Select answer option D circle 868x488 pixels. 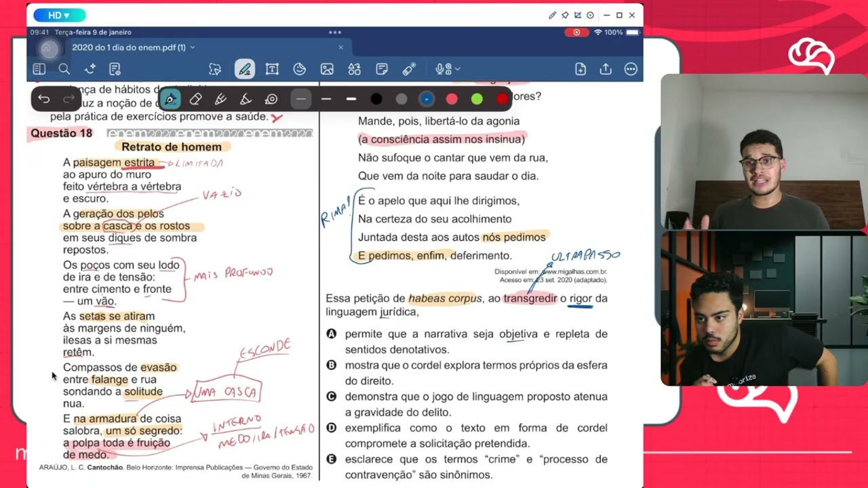coord(332,428)
